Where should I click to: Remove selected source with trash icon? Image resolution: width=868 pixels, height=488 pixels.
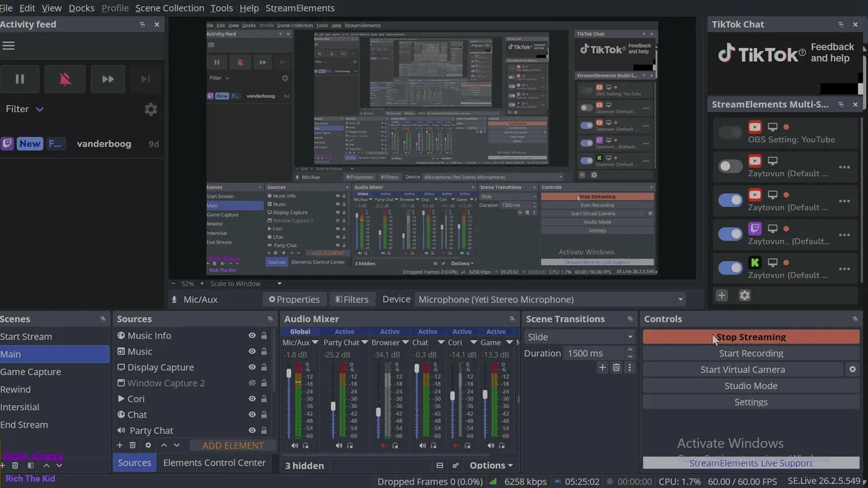(x=133, y=445)
